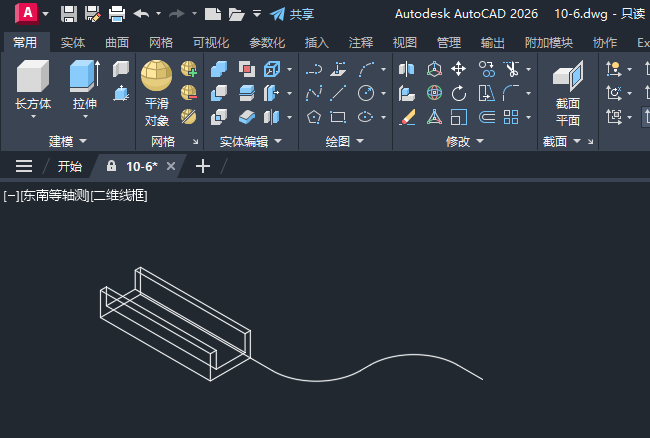Click the Save icon
Viewport: 650px width, 438px height.
pos(69,14)
